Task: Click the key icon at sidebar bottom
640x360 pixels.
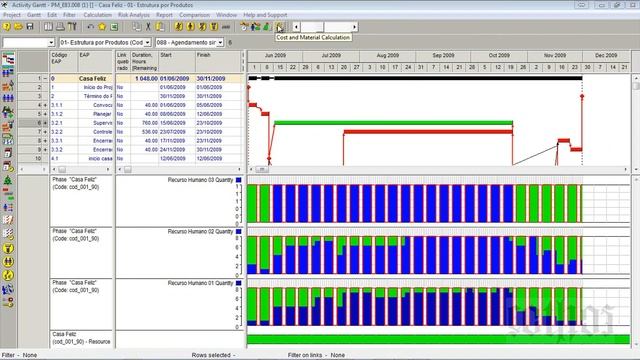Action: click(x=8, y=302)
